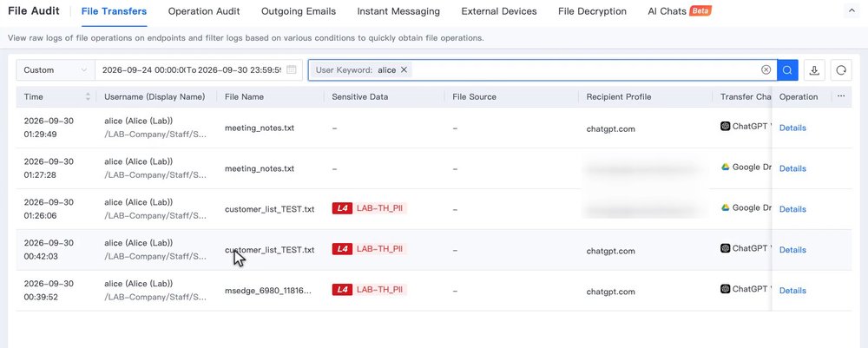Click Google Drive icon in 01:26:06 row
This screenshot has height=348, width=868.
725,207
